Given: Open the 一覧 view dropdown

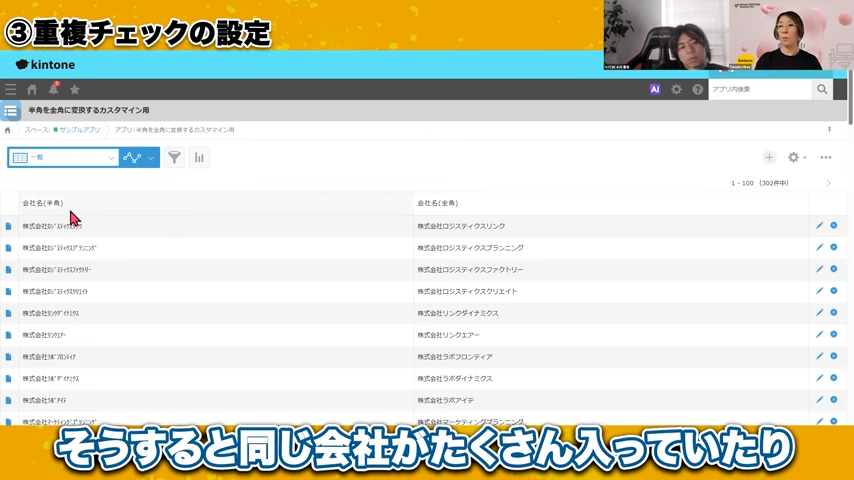Looking at the screenshot, I should pyautogui.click(x=63, y=157).
